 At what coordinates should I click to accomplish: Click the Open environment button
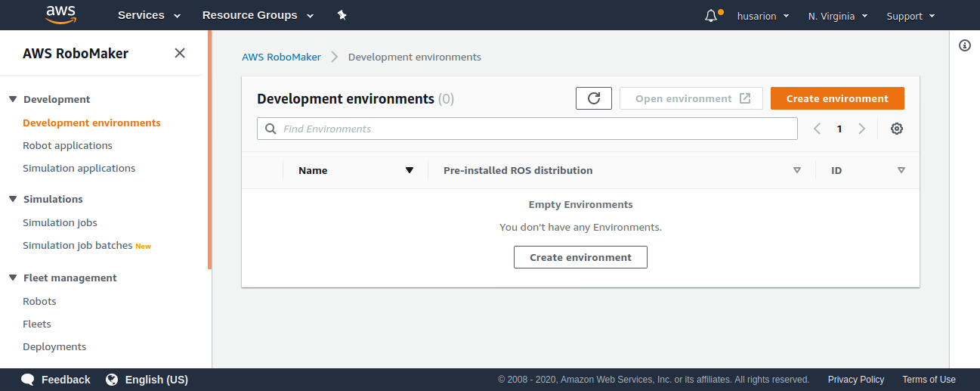tap(691, 98)
